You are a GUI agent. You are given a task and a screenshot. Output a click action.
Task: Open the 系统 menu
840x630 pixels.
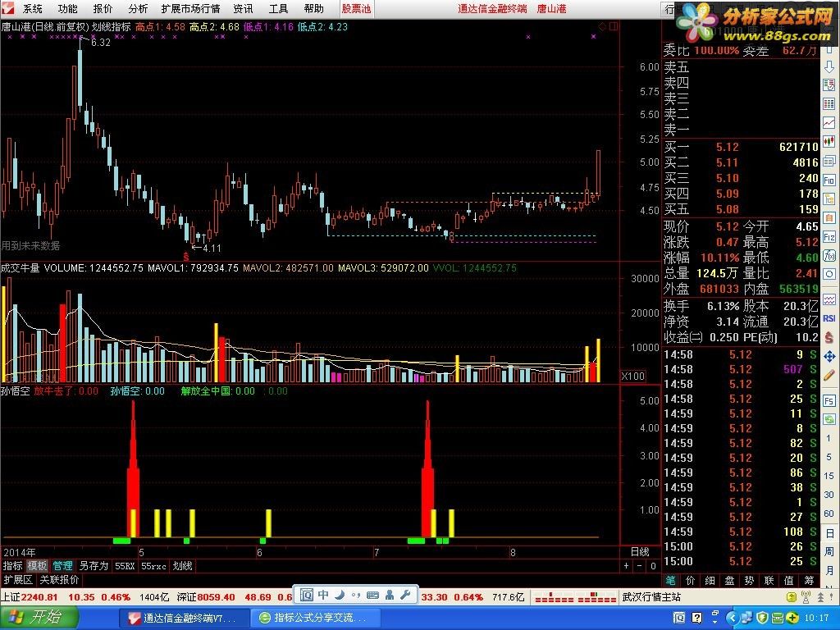pos(32,8)
